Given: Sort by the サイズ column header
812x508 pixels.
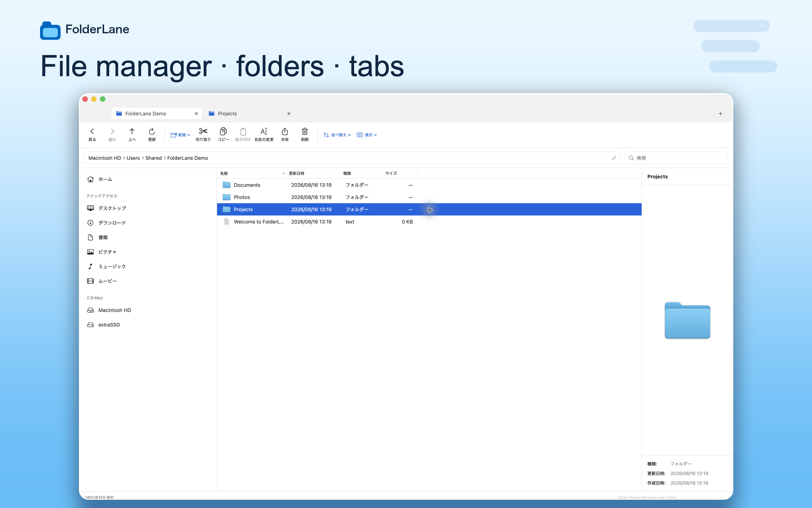Looking at the screenshot, I should [x=401, y=173].
